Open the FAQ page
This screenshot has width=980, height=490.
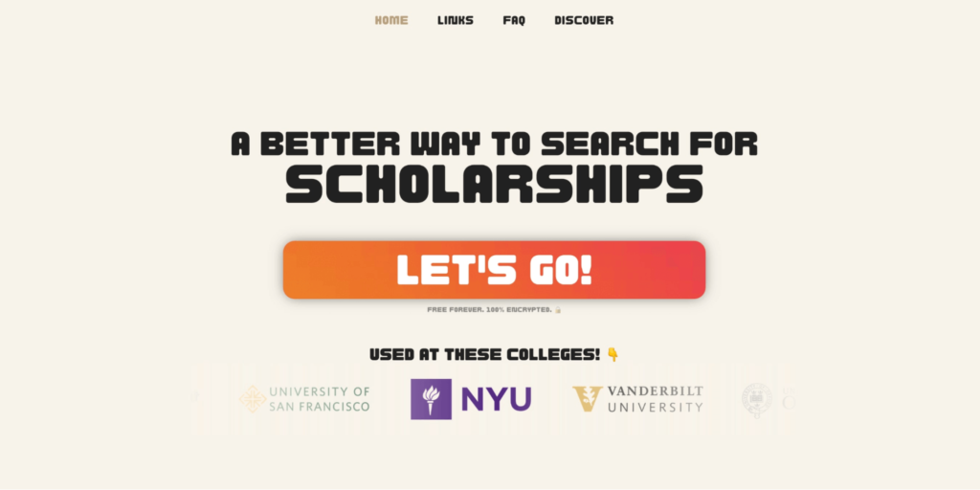pyautogui.click(x=514, y=20)
